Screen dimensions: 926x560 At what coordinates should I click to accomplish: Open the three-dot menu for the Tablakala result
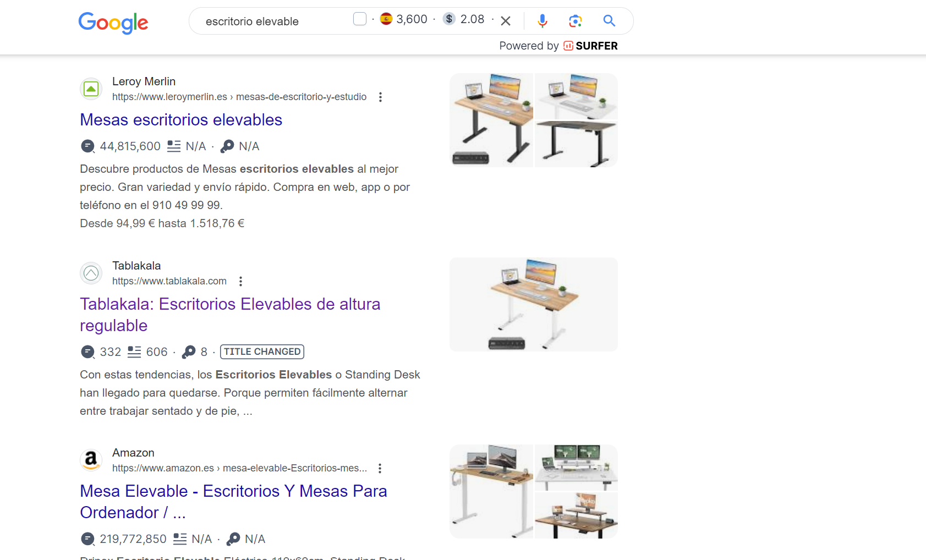(x=240, y=281)
